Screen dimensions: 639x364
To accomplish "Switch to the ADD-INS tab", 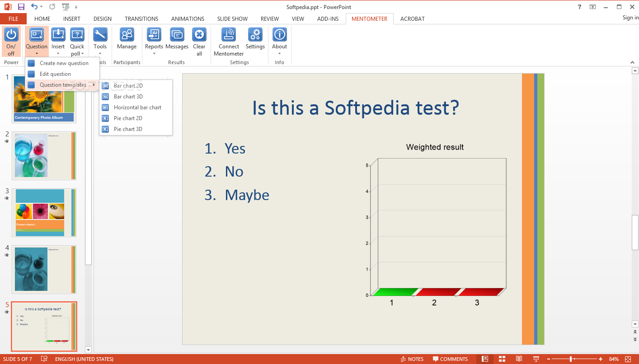I will (328, 19).
